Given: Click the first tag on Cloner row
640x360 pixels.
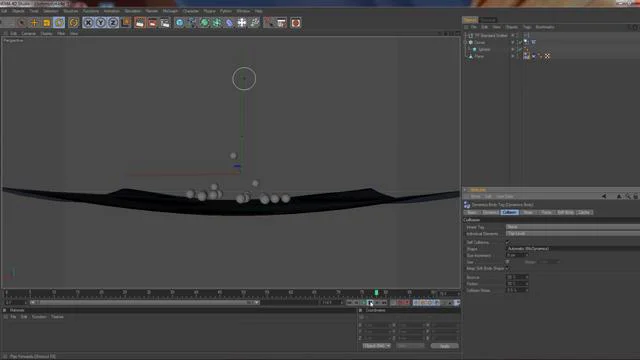Looking at the screenshot, I should click(527, 42).
